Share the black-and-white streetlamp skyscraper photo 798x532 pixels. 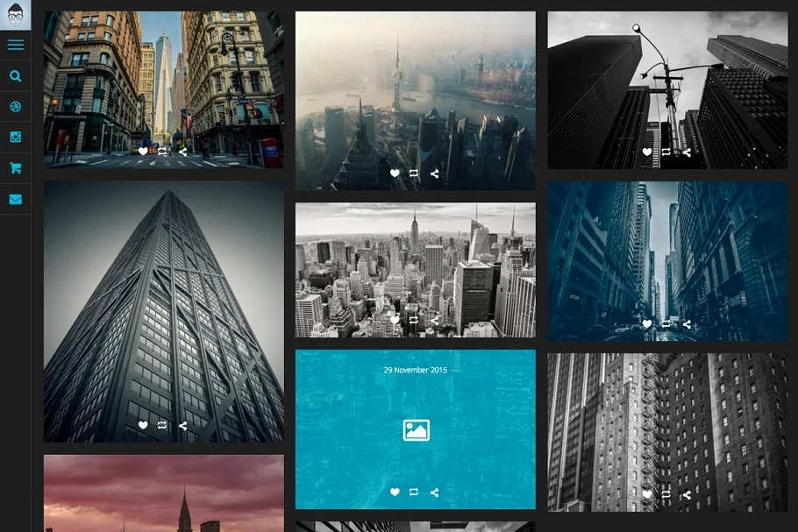[687, 153]
